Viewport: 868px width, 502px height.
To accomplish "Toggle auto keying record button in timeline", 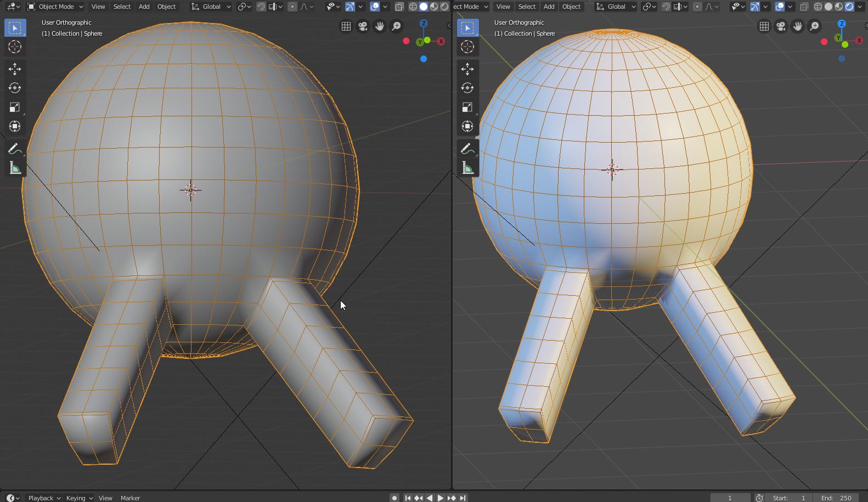I will click(x=394, y=498).
